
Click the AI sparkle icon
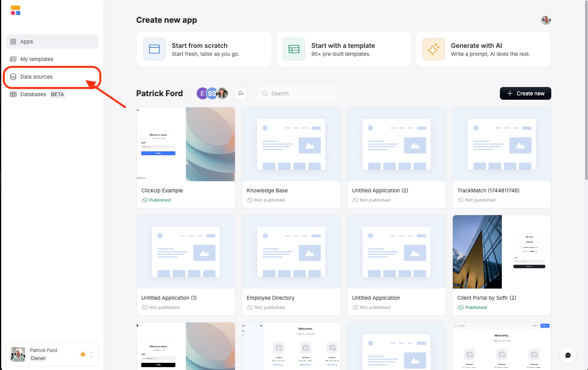(434, 49)
